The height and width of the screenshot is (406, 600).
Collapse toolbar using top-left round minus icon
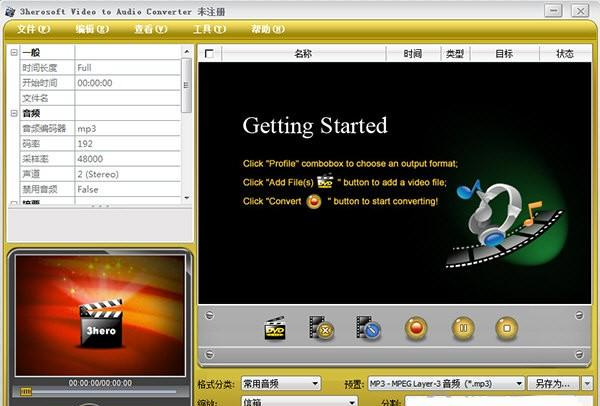[x=210, y=315]
